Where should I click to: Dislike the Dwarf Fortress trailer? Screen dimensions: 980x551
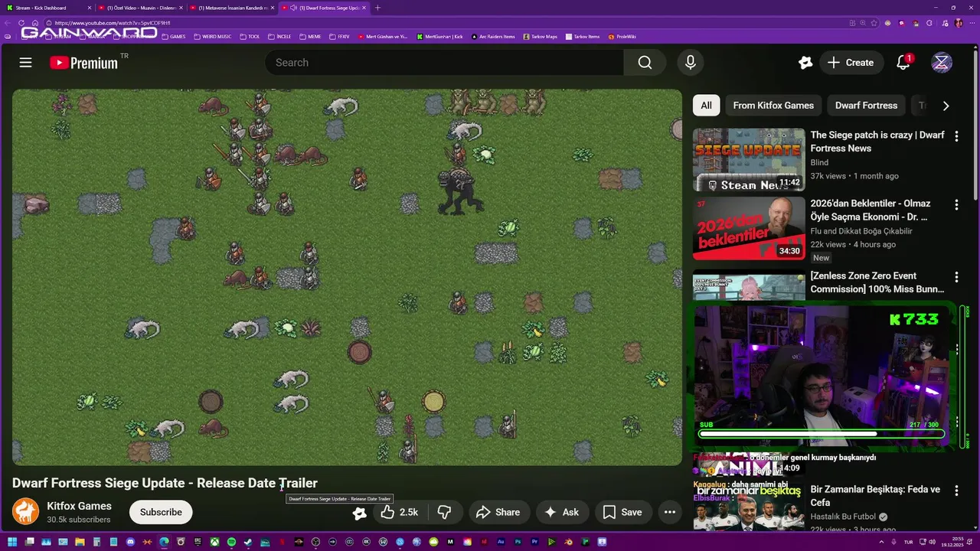pos(444,512)
